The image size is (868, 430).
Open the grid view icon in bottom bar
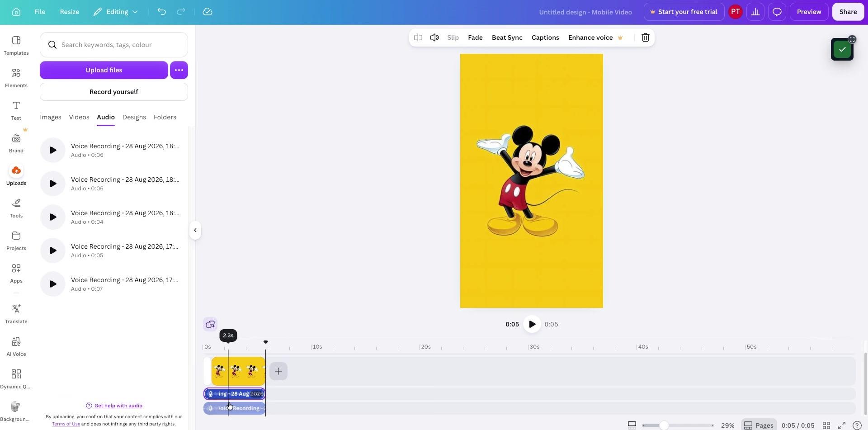tap(826, 425)
